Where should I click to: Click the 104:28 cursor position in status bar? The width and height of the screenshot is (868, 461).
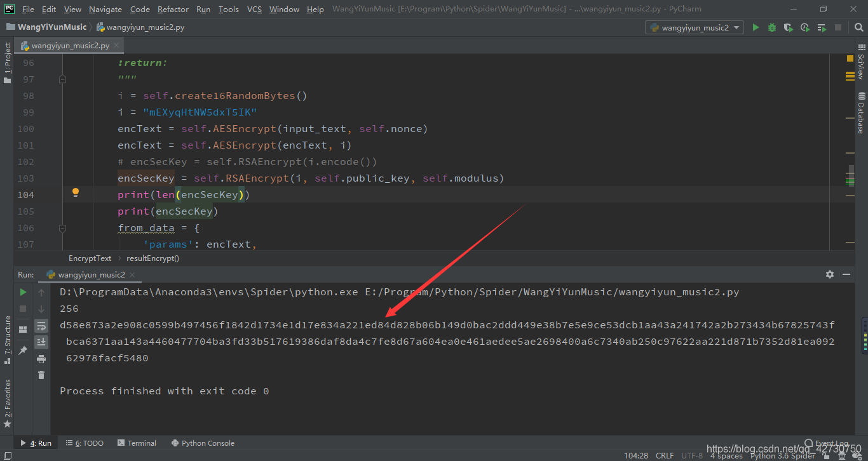636,456
